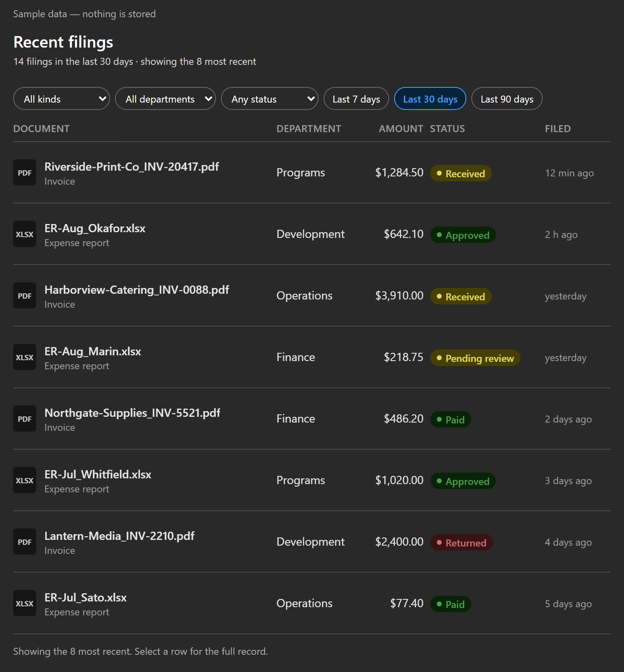
Task: Click the Document column header
Action: tap(41, 129)
